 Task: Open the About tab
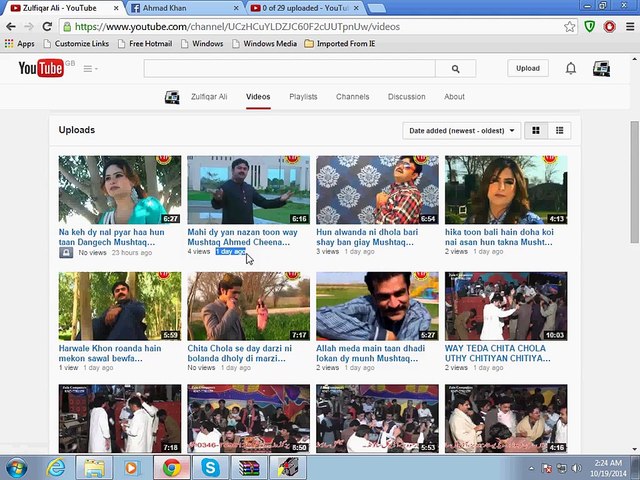coord(454,97)
